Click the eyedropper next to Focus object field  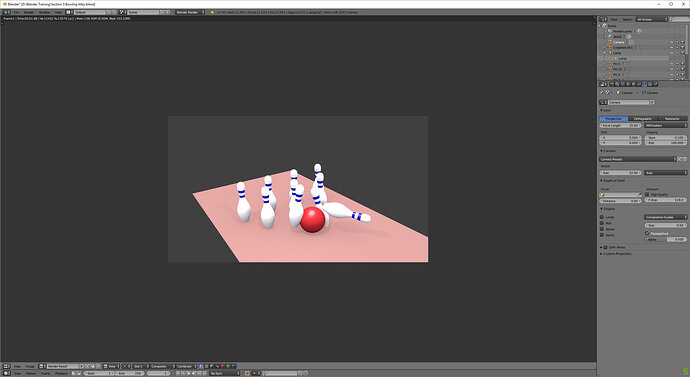point(640,194)
